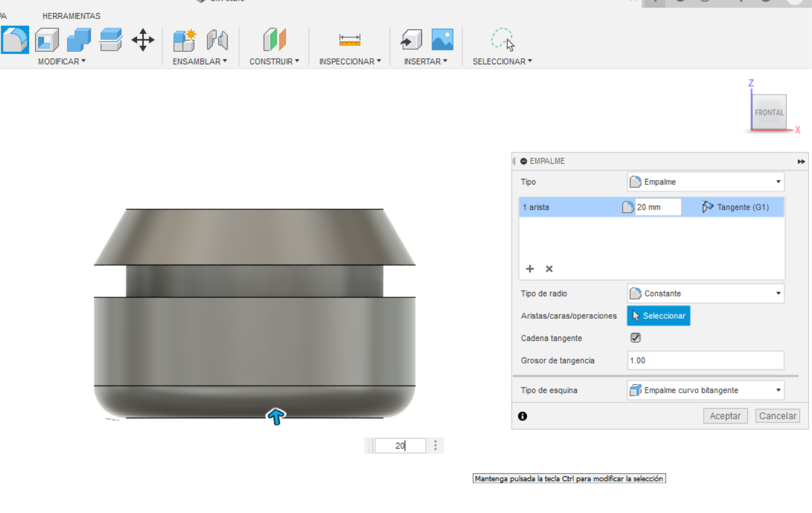Click the Offset Face tool icon

click(x=111, y=40)
